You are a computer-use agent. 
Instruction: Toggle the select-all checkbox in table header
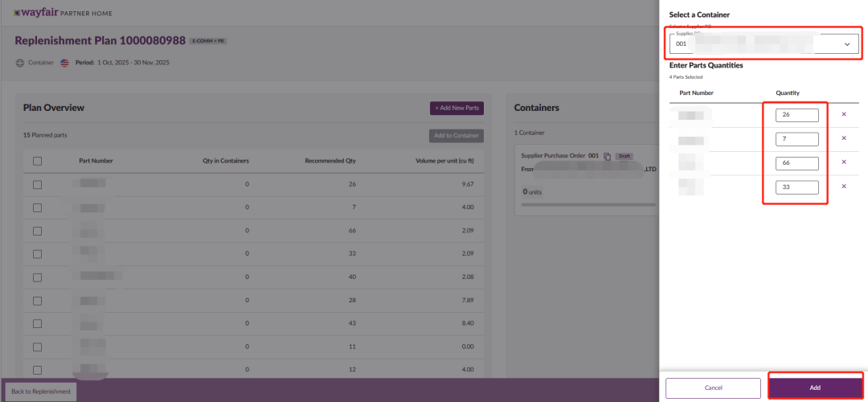[x=38, y=161]
